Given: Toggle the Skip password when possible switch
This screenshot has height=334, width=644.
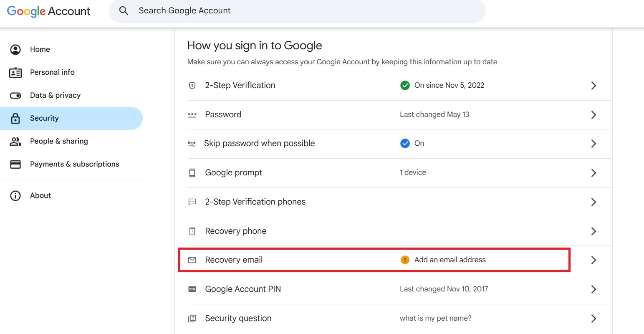Looking at the screenshot, I should [x=405, y=143].
